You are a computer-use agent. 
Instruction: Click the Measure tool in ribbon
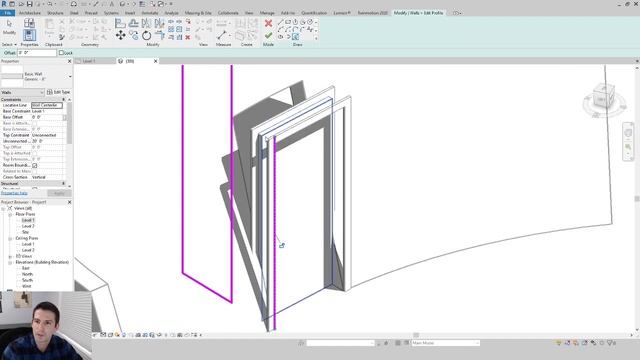pos(222,35)
